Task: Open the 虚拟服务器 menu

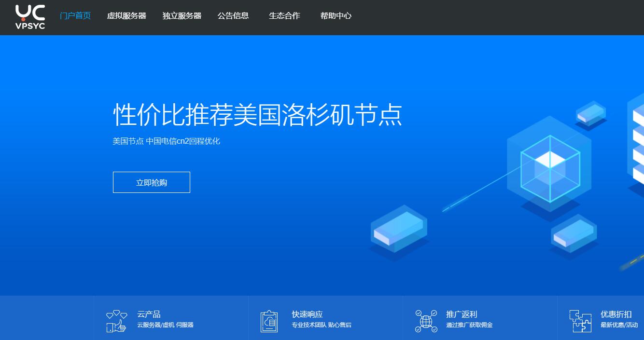Action: click(x=126, y=15)
